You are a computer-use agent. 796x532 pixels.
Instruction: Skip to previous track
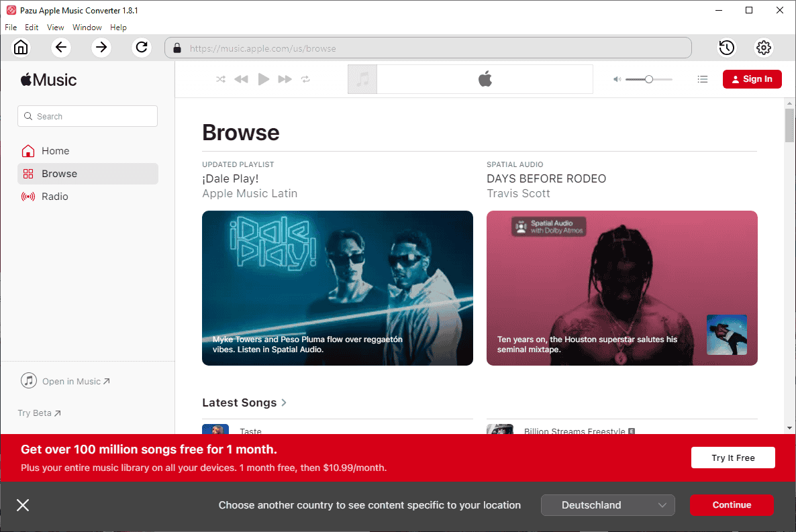coord(241,79)
